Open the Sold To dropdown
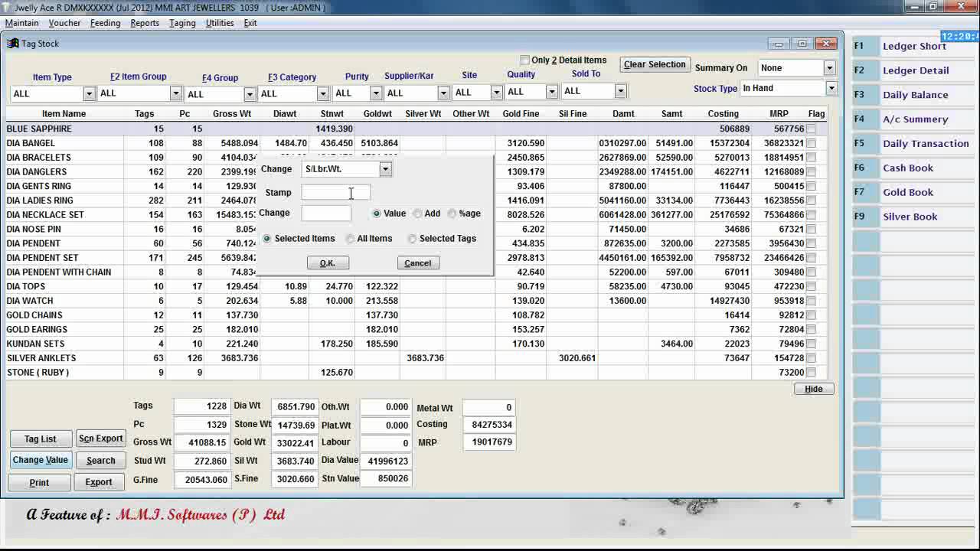This screenshot has width=980, height=551. 620,91
